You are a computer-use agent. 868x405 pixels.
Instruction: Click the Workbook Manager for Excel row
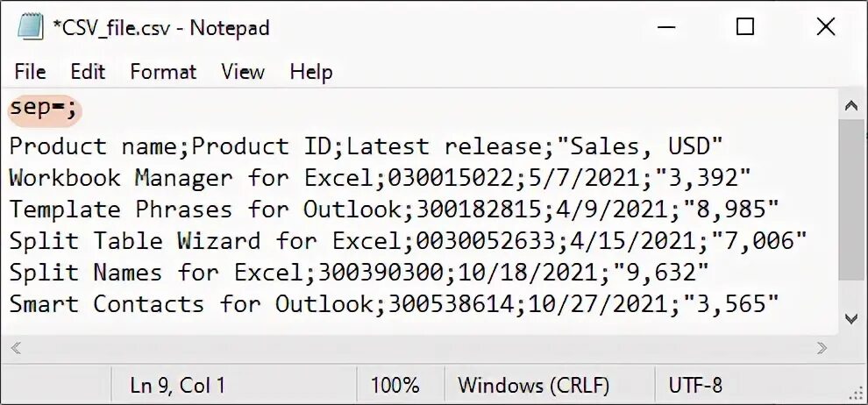pyautogui.click(x=380, y=178)
